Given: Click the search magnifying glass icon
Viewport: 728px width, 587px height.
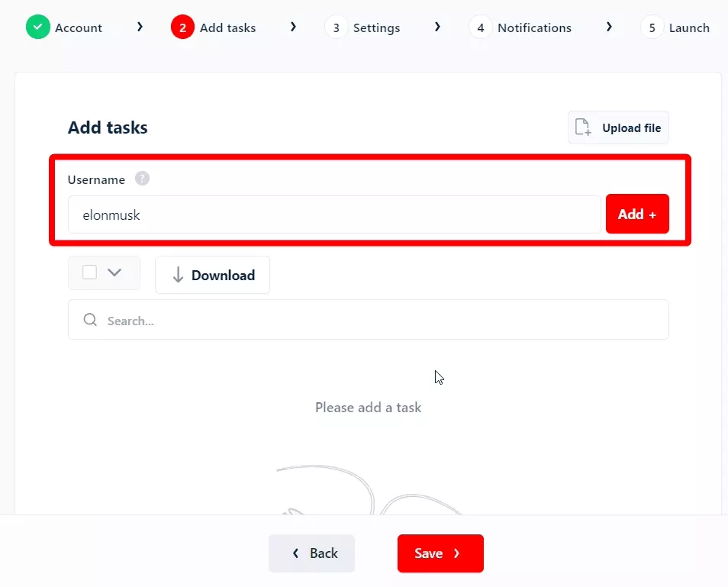Looking at the screenshot, I should (90, 320).
